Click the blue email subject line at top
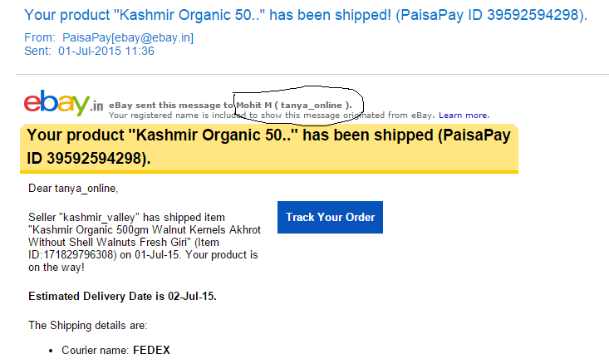609x364 pixels. [304, 15]
